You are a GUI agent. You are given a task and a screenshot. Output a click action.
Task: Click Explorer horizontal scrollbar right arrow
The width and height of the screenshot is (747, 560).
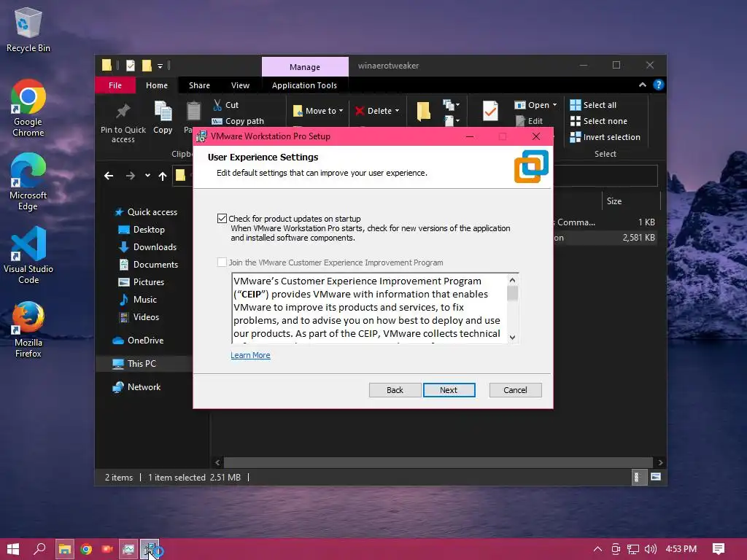click(660, 462)
